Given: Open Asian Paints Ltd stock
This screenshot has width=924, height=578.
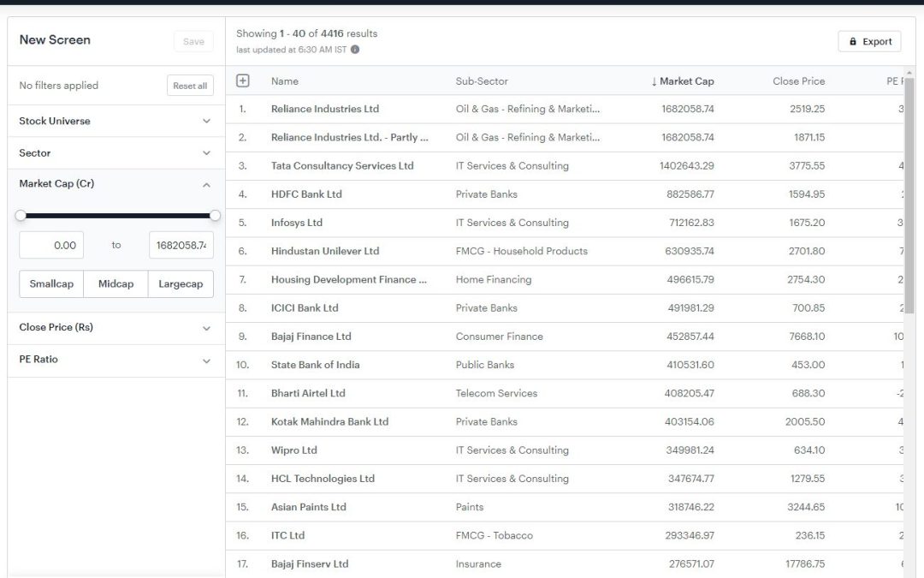Looking at the screenshot, I should click(309, 507).
